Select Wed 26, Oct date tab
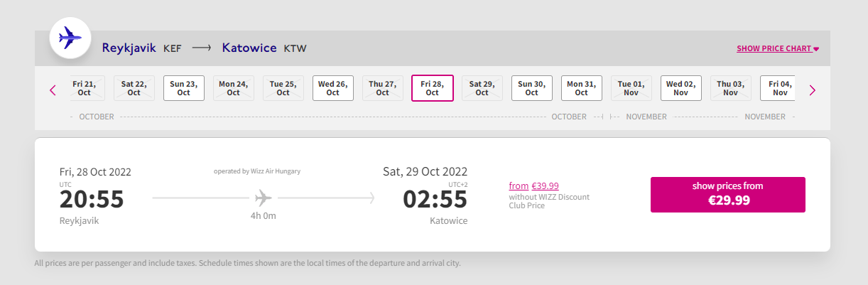The width and height of the screenshot is (868, 285). click(x=333, y=88)
